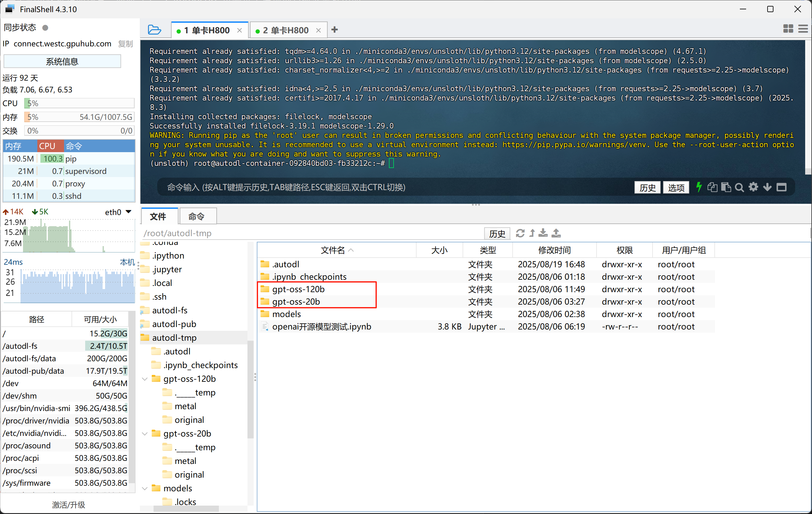812x514 pixels.
Task: Select 'original' under gpt-oss-20b in tree
Action: [189, 475]
